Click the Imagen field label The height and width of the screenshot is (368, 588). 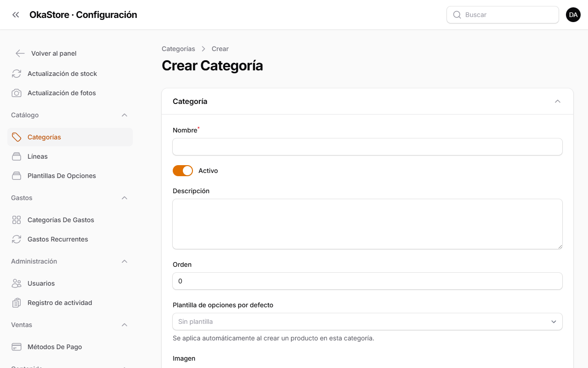point(184,358)
